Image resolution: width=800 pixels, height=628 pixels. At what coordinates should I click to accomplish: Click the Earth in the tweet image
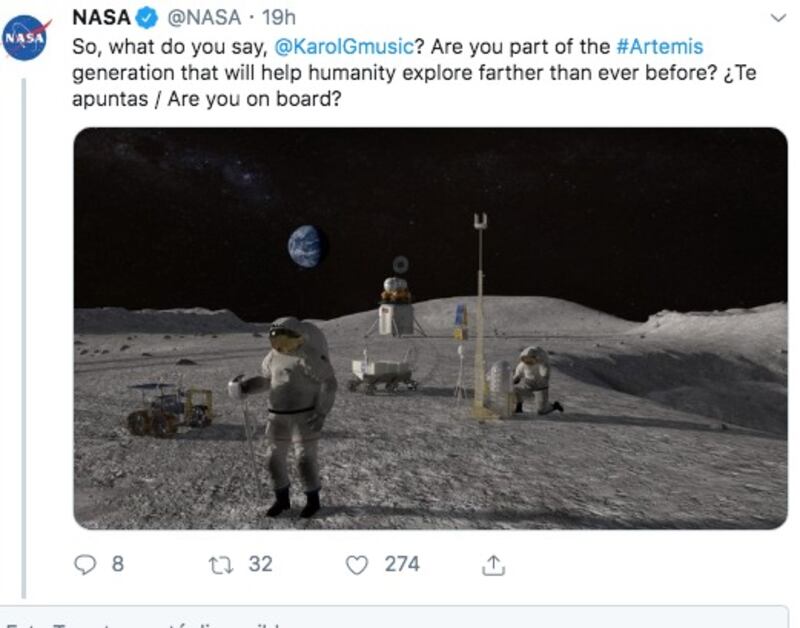tap(306, 247)
